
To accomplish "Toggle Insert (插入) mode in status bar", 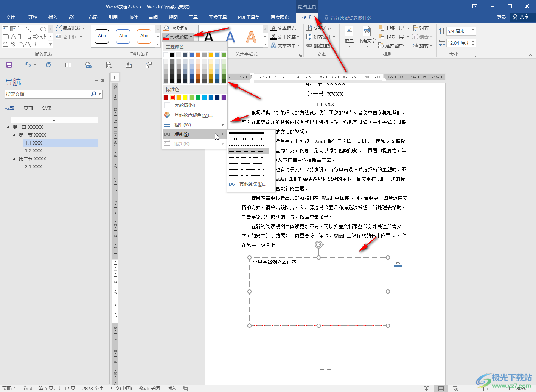I will point(172,389).
